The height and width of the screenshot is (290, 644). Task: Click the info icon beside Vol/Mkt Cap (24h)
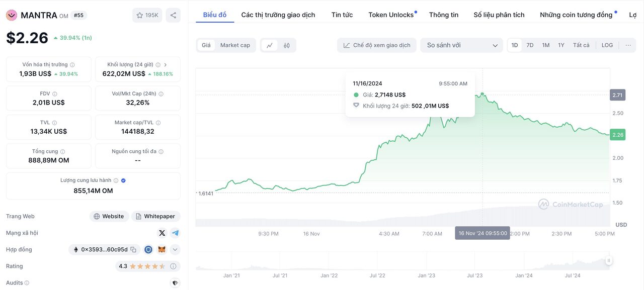pyautogui.click(x=161, y=94)
